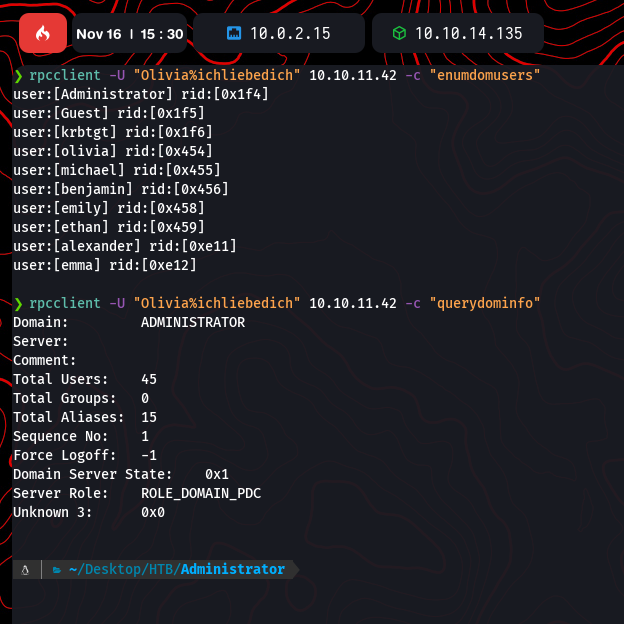Click the Total Users value 45
The height and width of the screenshot is (624, 624).
[x=148, y=379]
